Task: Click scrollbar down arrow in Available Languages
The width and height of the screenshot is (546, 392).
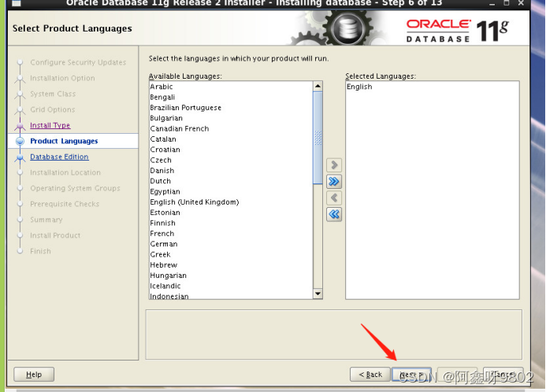Action: tap(318, 294)
